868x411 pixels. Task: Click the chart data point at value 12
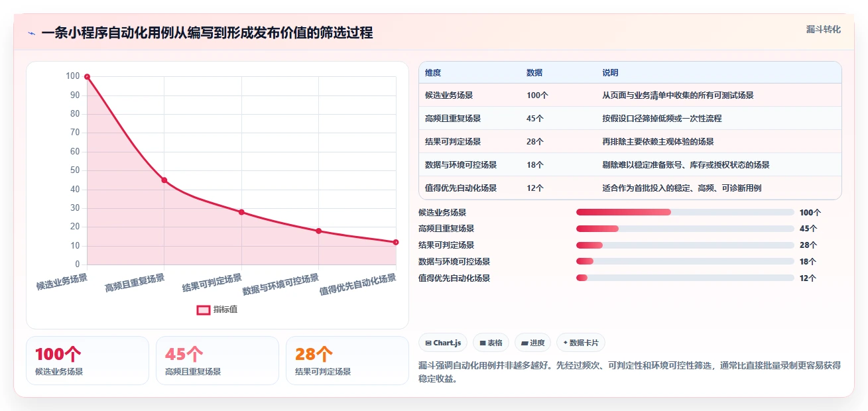point(396,242)
